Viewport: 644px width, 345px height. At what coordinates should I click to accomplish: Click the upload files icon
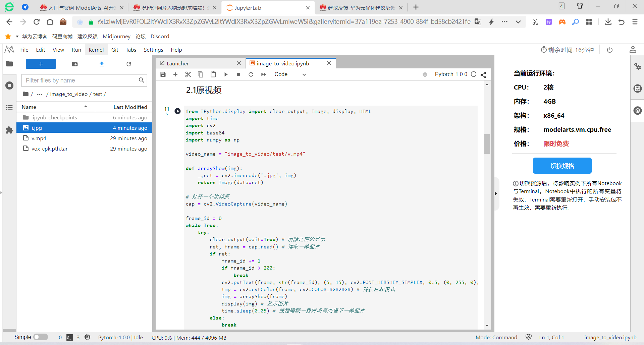pos(102,64)
